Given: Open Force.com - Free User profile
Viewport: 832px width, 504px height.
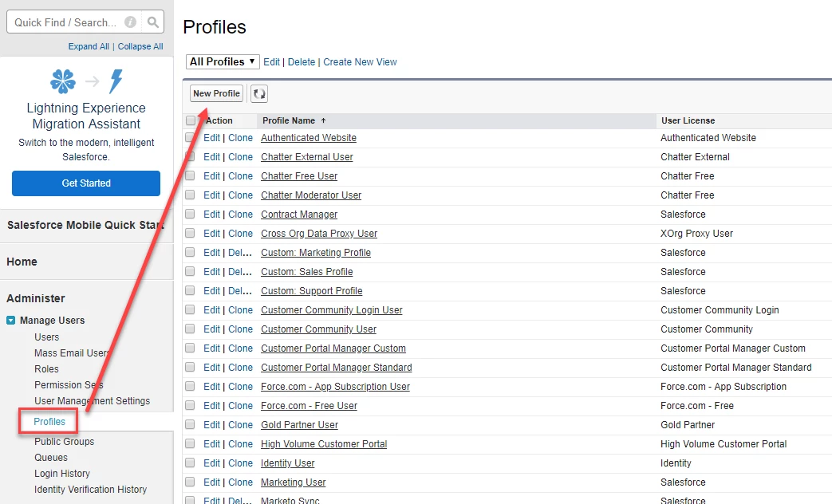Looking at the screenshot, I should (309, 405).
